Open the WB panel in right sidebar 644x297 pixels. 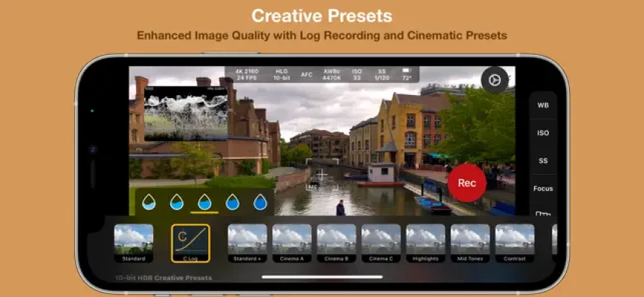543,105
